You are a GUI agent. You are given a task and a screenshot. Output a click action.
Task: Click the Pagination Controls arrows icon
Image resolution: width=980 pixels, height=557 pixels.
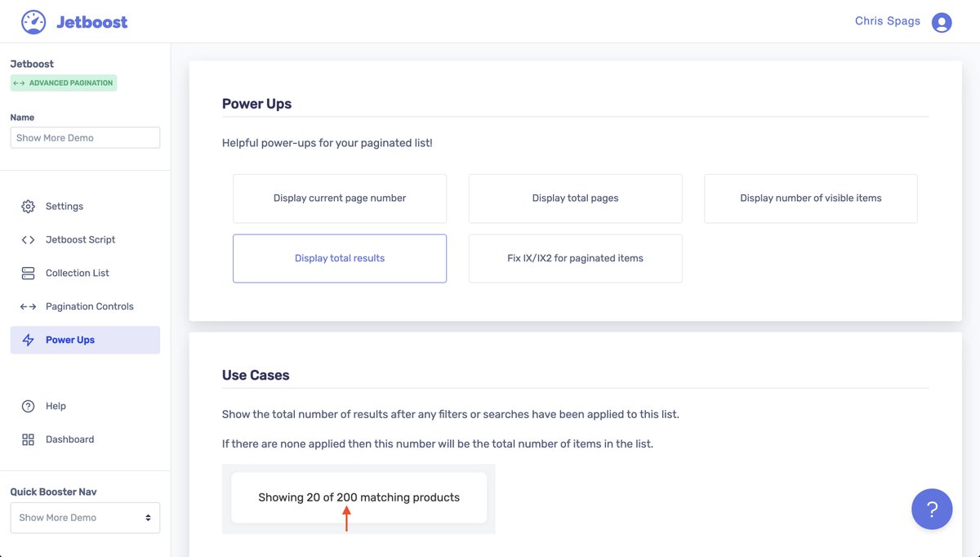click(x=28, y=307)
